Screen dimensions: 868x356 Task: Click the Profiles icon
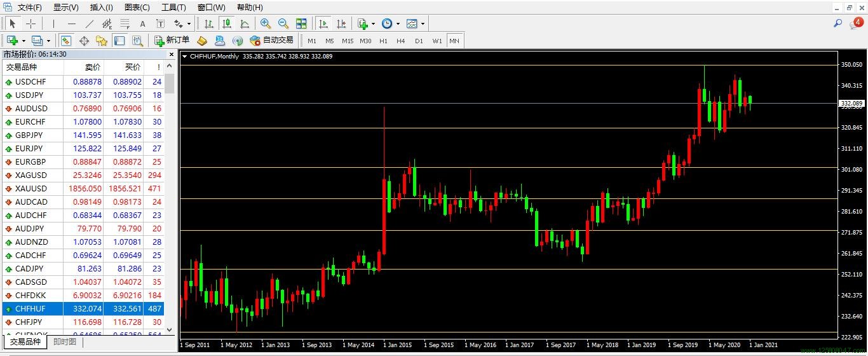tap(37, 41)
